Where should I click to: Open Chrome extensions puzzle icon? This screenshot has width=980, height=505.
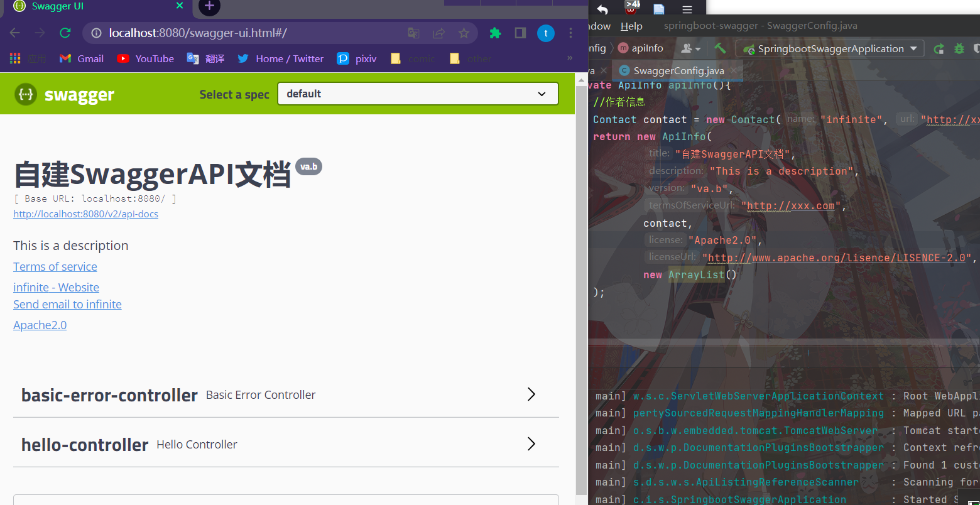495,33
